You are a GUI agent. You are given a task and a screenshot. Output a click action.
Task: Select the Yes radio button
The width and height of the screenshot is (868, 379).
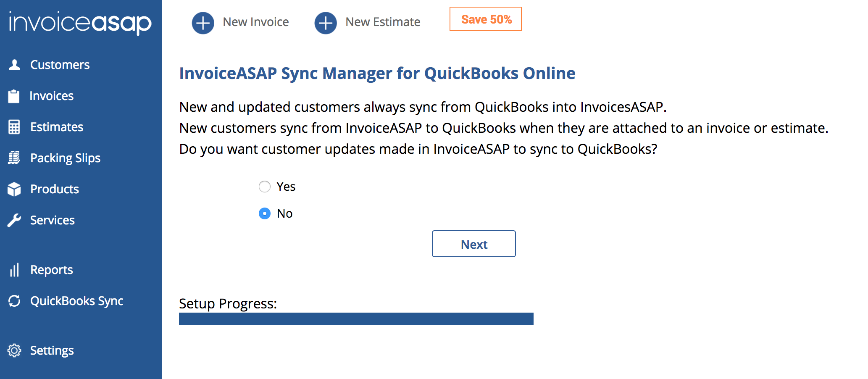265,187
